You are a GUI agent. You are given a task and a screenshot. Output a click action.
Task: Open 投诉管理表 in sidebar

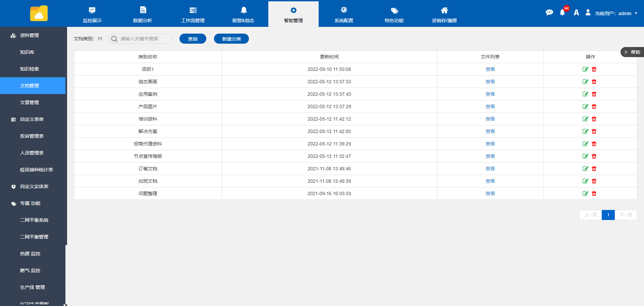(33, 136)
